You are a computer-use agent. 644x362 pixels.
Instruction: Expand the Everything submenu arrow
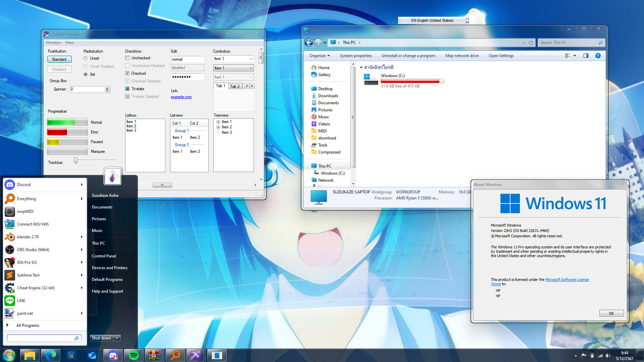pos(82,199)
